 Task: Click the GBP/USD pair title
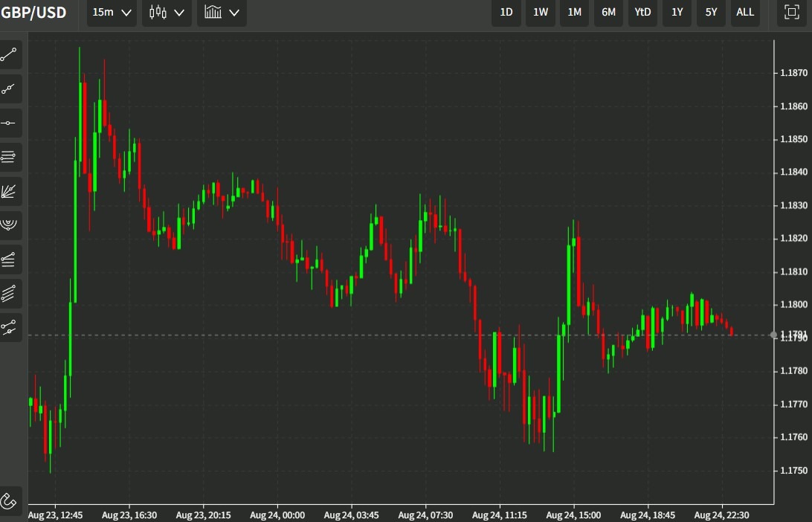33,13
